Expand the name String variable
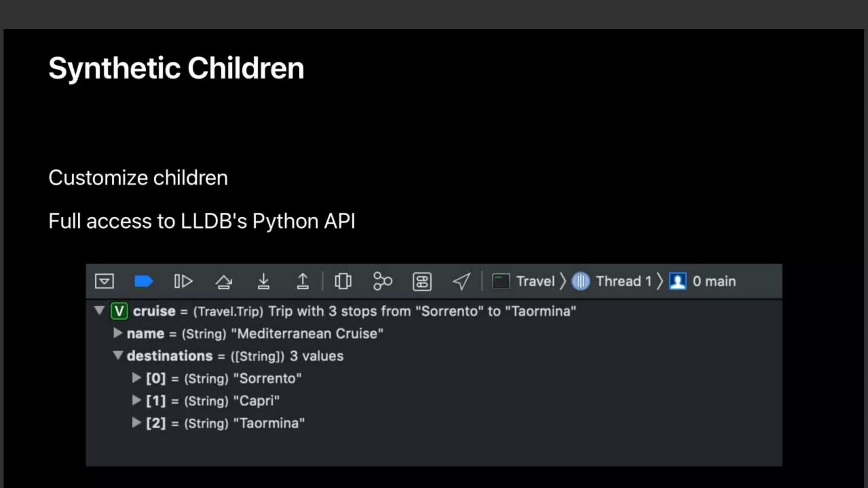Image resolution: width=868 pixels, height=488 pixels. point(117,333)
